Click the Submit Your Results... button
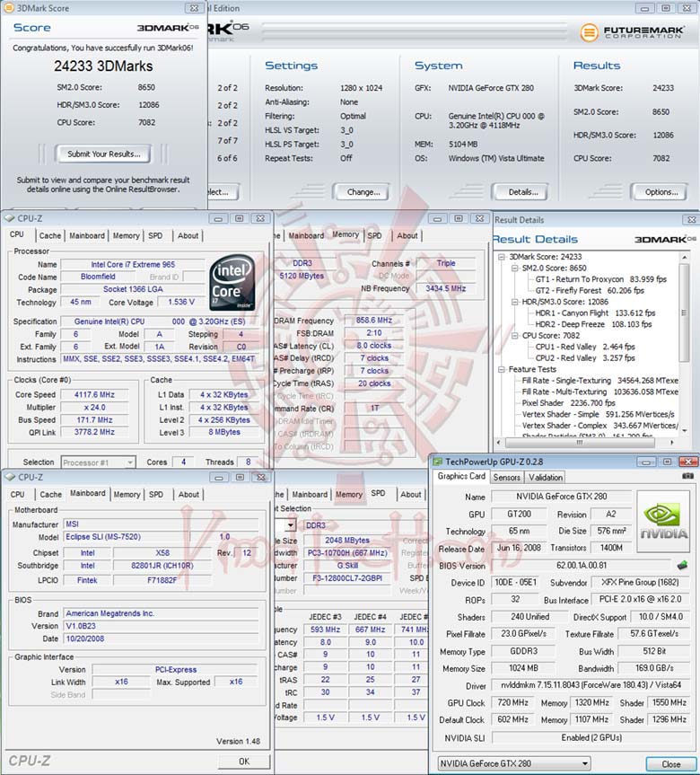700x775 pixels. 104,154
